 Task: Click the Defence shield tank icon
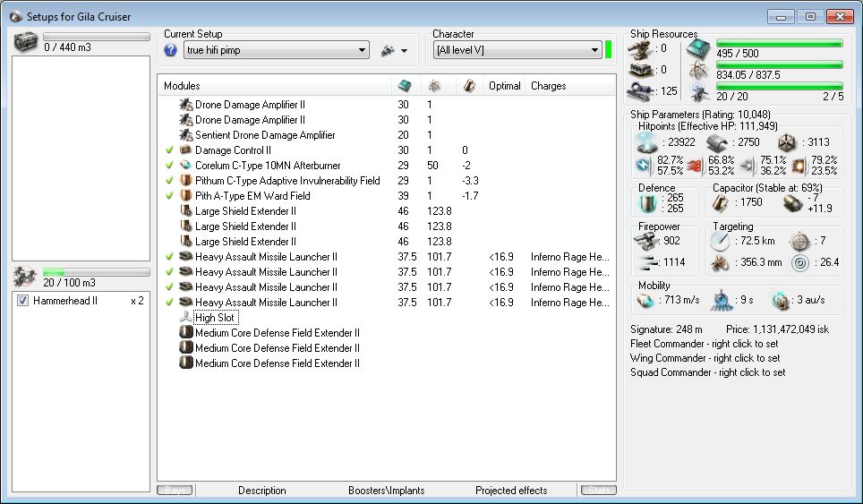(647, 203)
